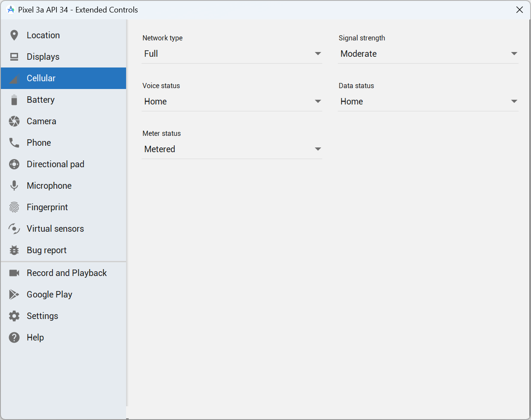This screenshot has height=420, width=531.
Task: Click the Bug report icon
Action: tap(14, 250)
